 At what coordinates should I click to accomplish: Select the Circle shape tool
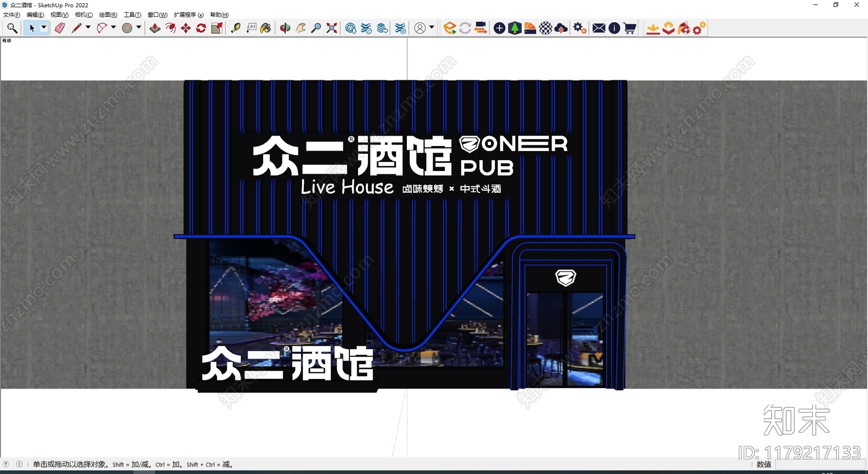click(x=127, y=28)
